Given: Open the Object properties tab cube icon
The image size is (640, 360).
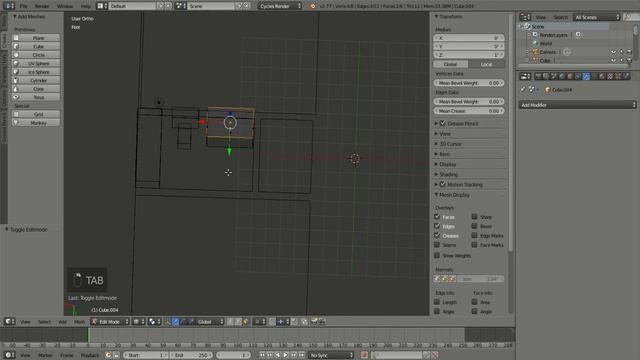Looking at the screenshot, I should (570, 76).
